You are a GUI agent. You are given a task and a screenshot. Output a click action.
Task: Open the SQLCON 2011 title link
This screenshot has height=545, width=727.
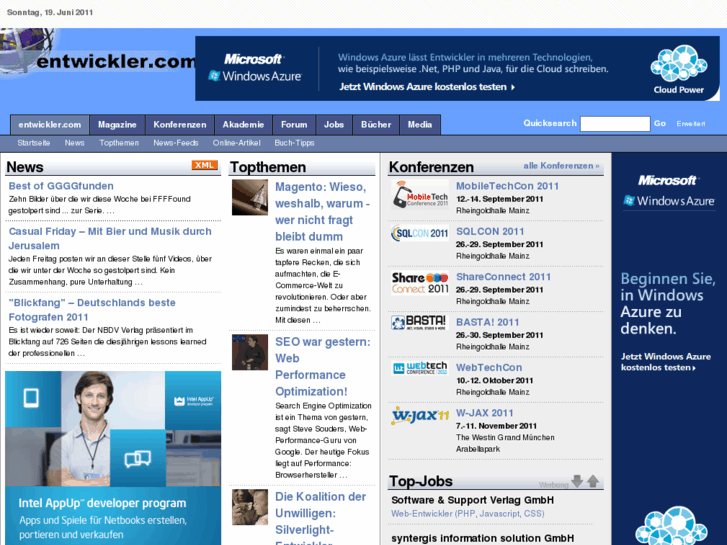490,231
